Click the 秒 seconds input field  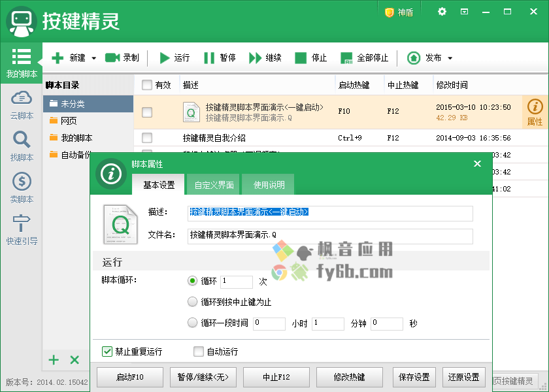(x=386, y=324)
